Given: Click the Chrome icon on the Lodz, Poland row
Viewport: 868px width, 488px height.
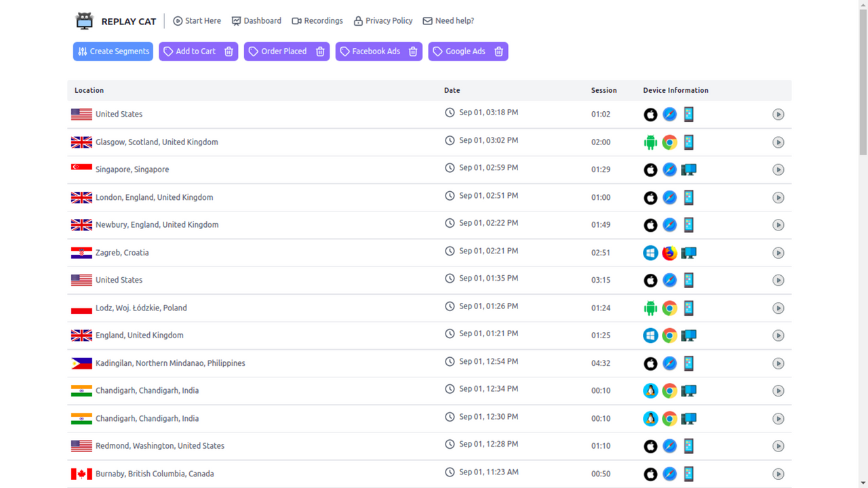Looking at the screenshot, I should click(669, 308).
